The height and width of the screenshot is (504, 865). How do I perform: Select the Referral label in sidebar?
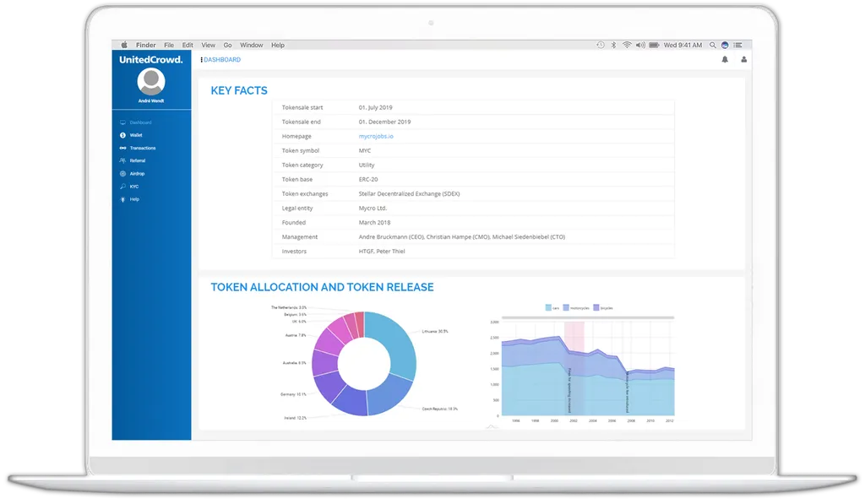[138, 160]
